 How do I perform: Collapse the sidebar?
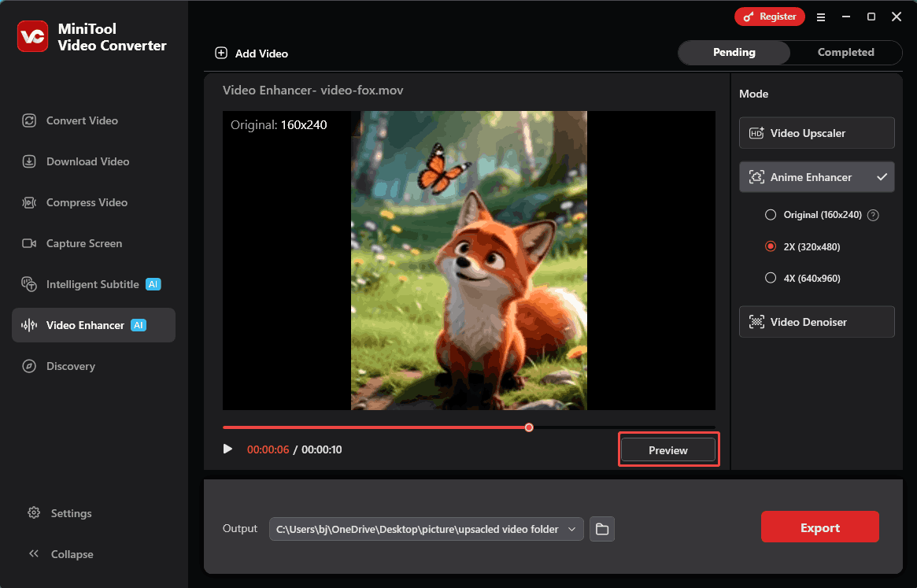click(61, 554)
